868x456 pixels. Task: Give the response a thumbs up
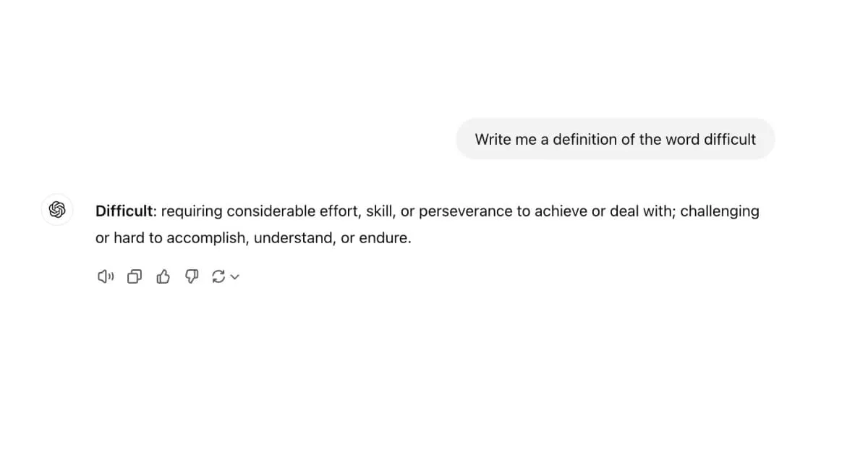tap(163, 276)
